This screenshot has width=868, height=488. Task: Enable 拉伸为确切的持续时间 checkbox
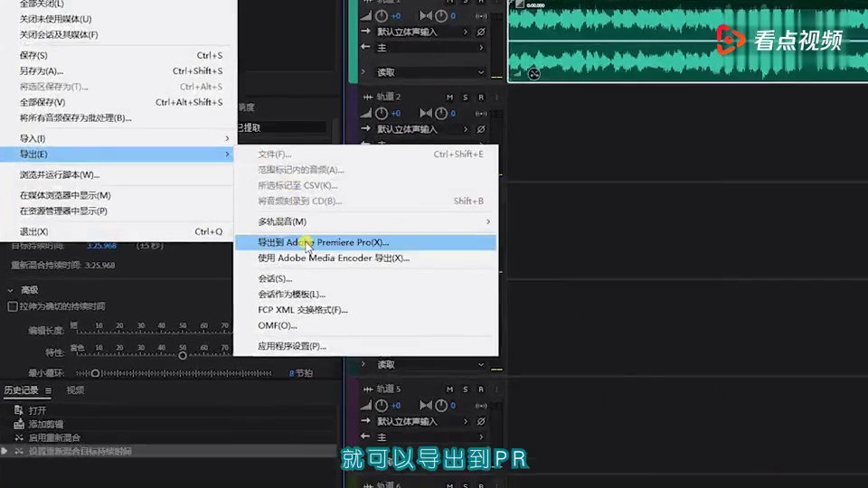click(12, 306)
